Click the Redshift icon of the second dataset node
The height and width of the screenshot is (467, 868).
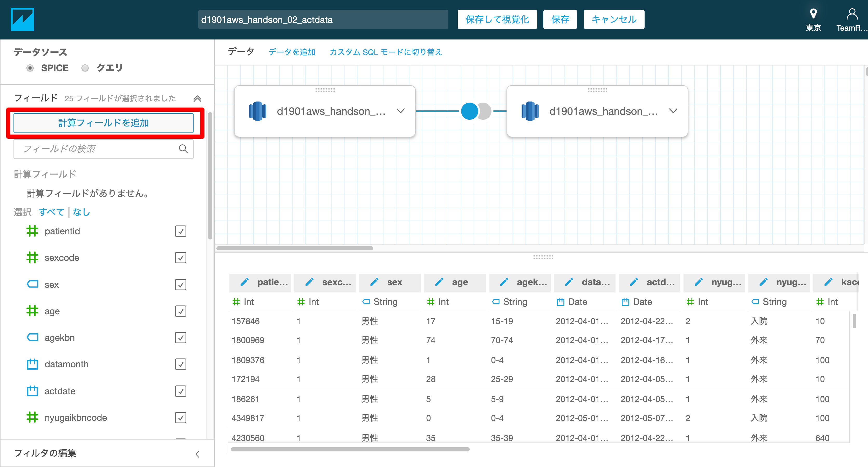tap(530, 111)
